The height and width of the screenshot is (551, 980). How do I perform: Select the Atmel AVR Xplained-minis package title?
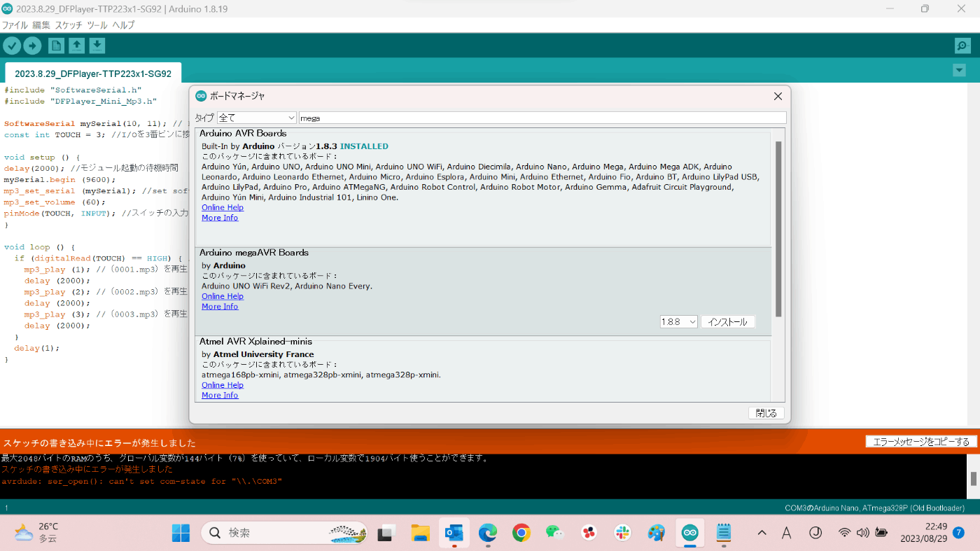[255, 341]
